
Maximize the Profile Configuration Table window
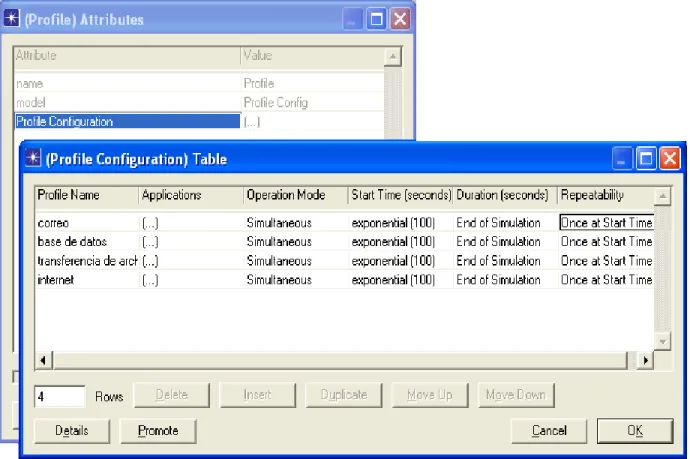[646, 158]
